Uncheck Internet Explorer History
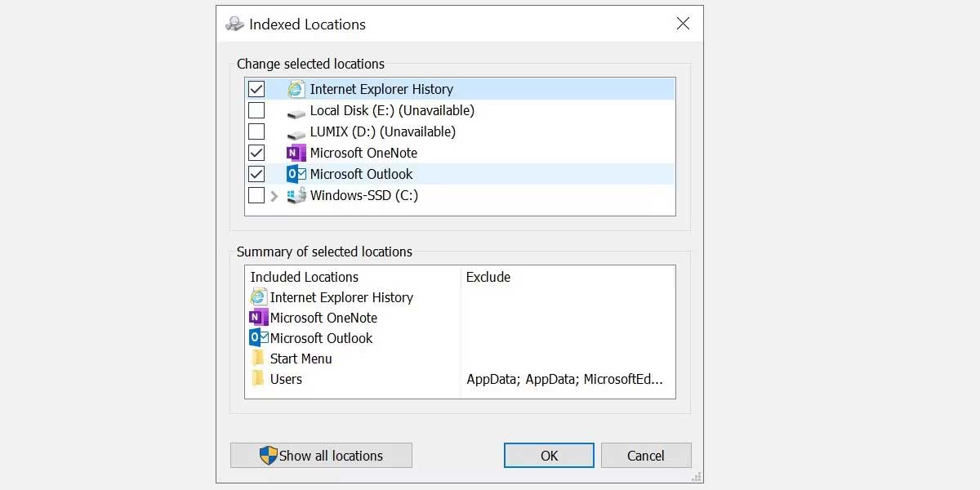Viewport: 980px width, 490px height. 256,88
